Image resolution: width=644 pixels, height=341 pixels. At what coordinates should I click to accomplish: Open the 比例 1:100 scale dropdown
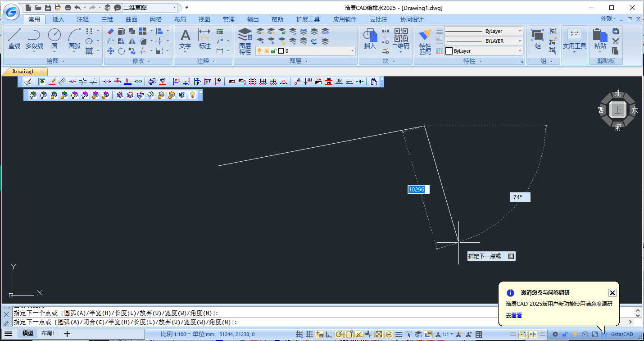pos(176,334)
